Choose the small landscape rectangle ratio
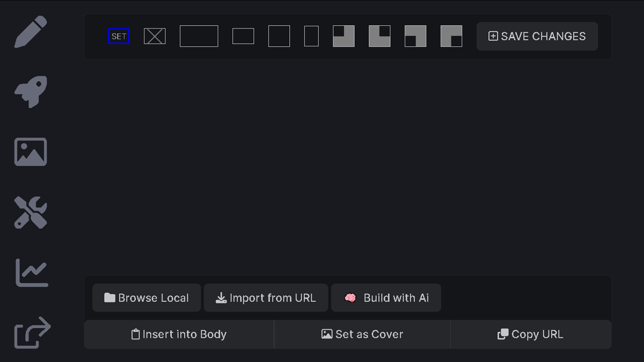The width and height of the screenshot is (644, 362). pyautogui.click(x=243, y=36)
